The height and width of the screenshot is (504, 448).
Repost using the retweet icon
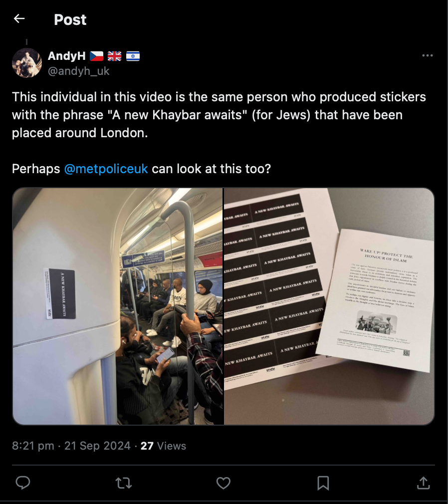123,483
